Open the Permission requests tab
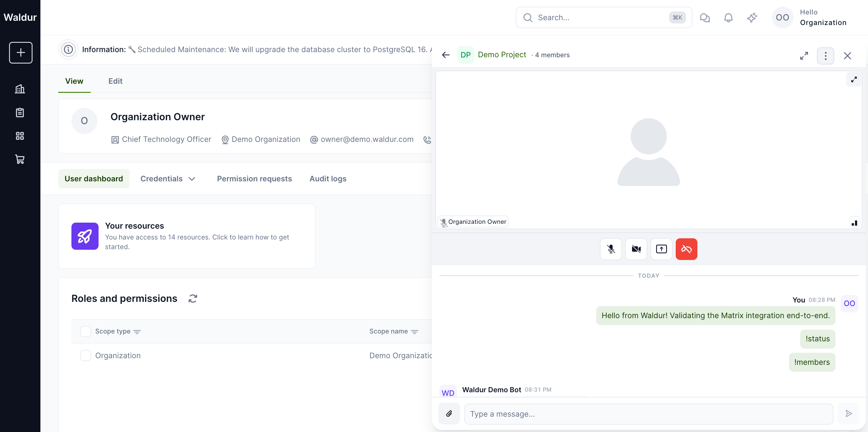Screen dimensions: 868x432 (x=254, y=179)
